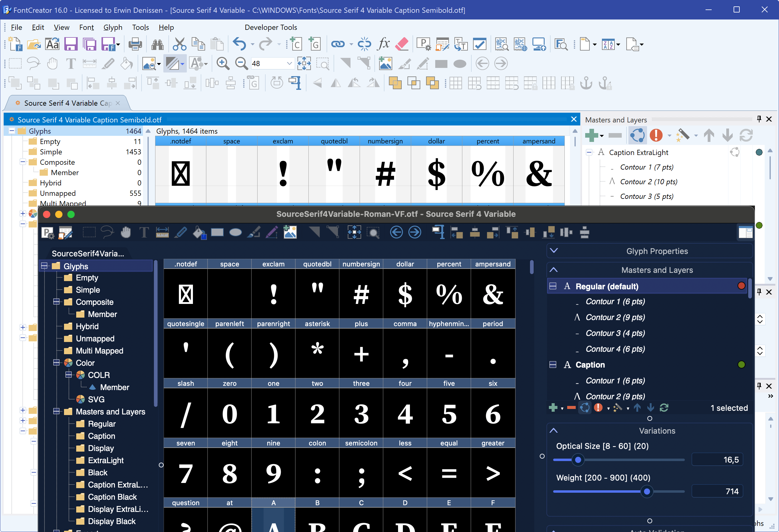Collapse the Masters and Layers section in dark panel
The image size is (779, 532).
click(554, 270)
